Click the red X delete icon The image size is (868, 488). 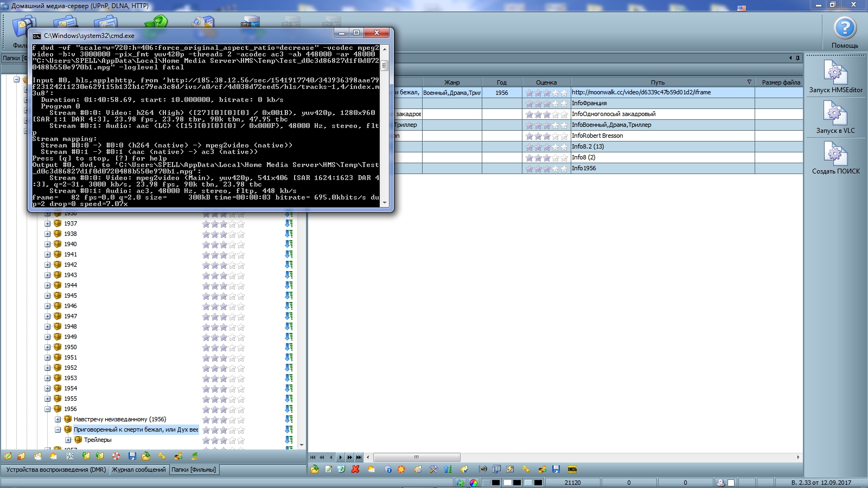click(355, 469)
